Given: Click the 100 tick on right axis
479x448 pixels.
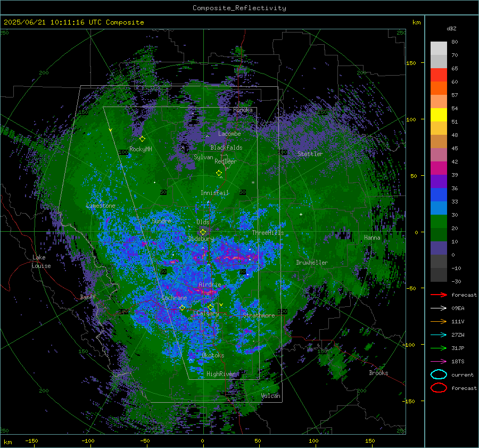Looking at the screenshot, I should pos(411,119).
